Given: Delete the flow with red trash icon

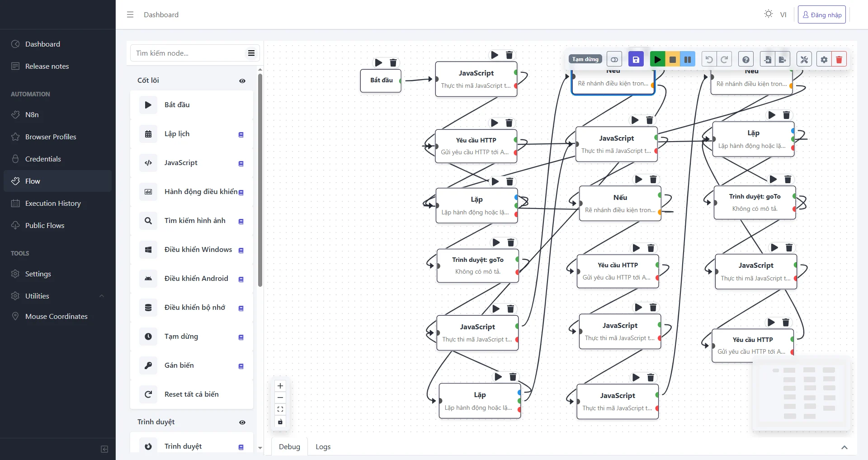Looking at the screenshot, I should tap(839, 59).
